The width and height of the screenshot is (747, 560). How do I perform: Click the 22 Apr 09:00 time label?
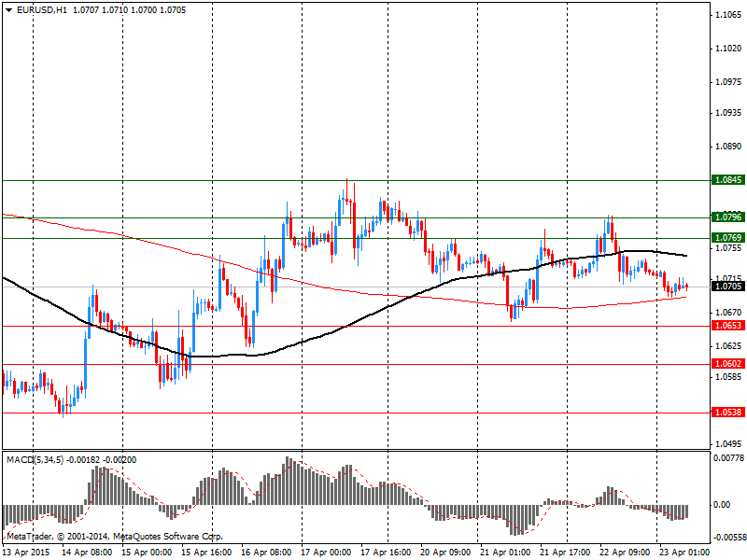coord(625,553)
